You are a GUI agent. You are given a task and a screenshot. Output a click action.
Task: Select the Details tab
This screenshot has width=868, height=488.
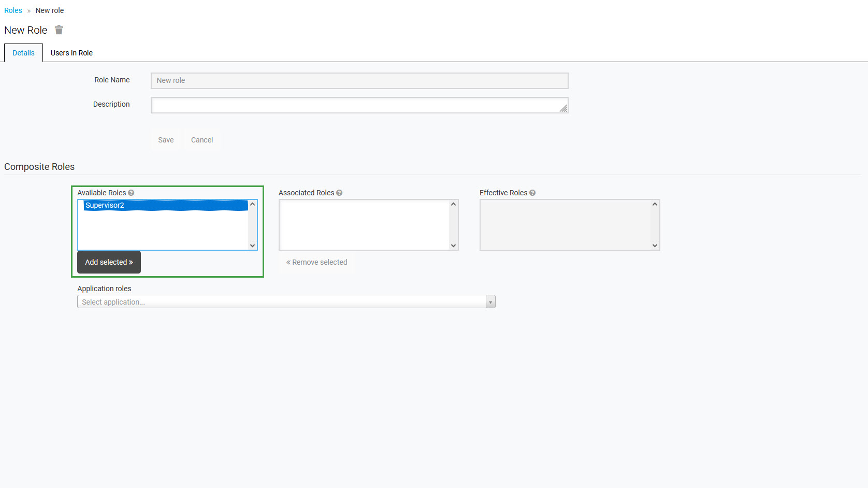23,53
